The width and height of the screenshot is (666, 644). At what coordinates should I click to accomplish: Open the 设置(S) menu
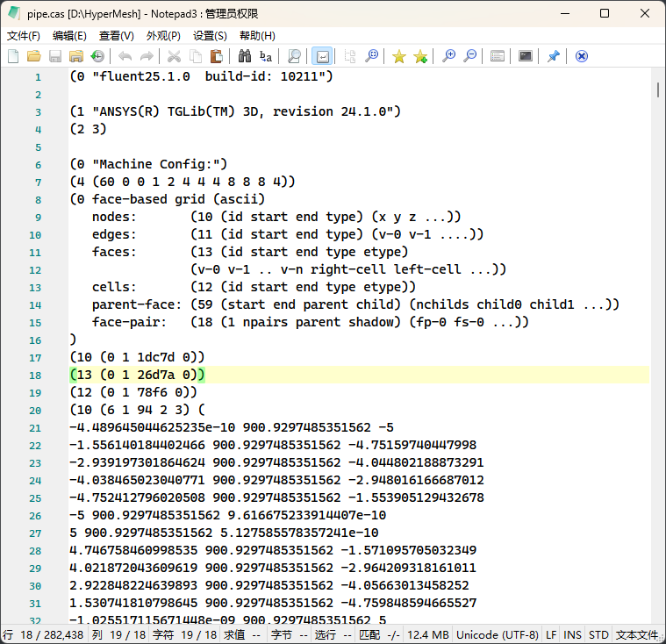pyautogui.click(x=210, y=36)
